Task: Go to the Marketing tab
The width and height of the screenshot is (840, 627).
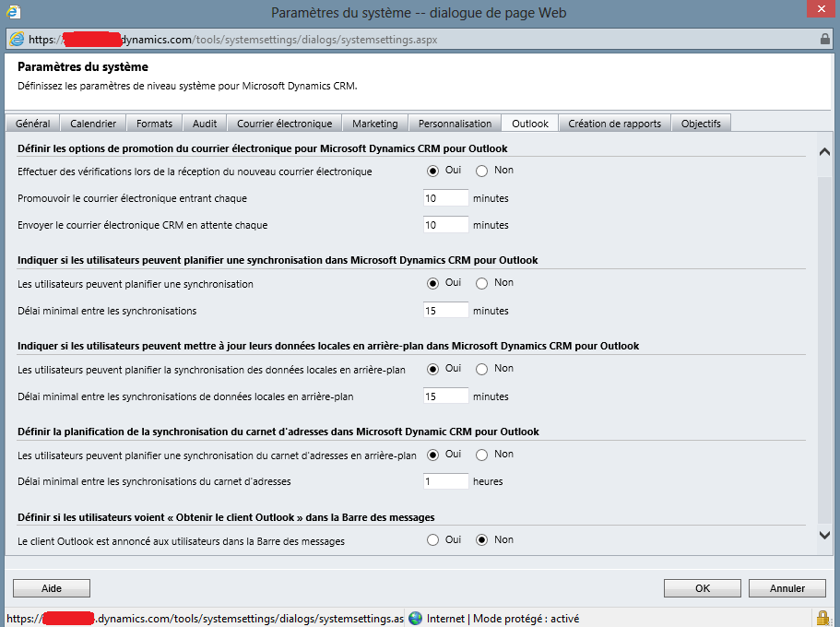Action: [x=375, y=124]
